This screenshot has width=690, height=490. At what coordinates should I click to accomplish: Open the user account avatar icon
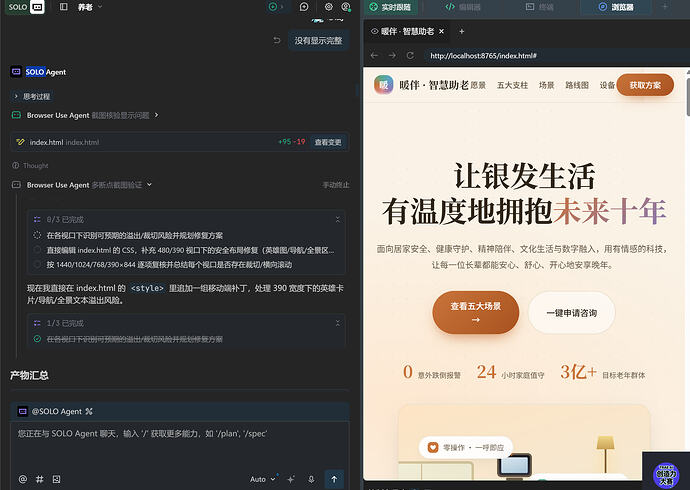click(x=346, y=7)
